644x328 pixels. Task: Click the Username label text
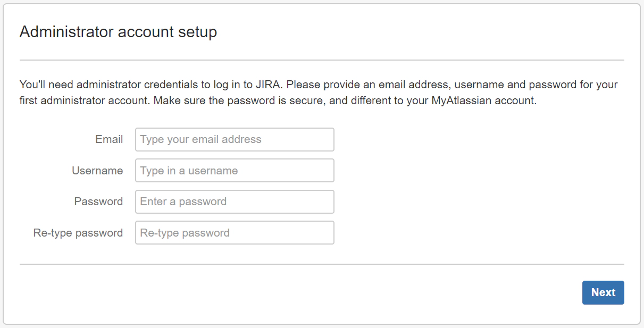coord(97,170)
